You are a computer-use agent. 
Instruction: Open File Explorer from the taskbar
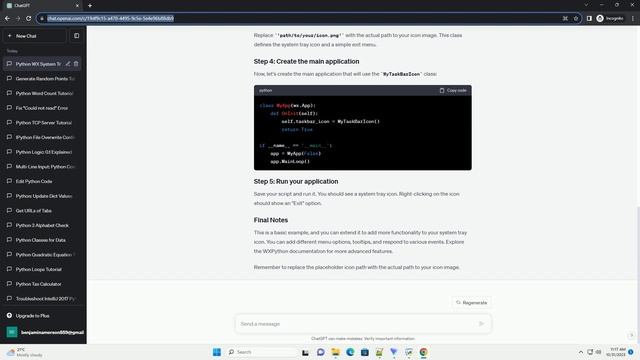point(335,352)
